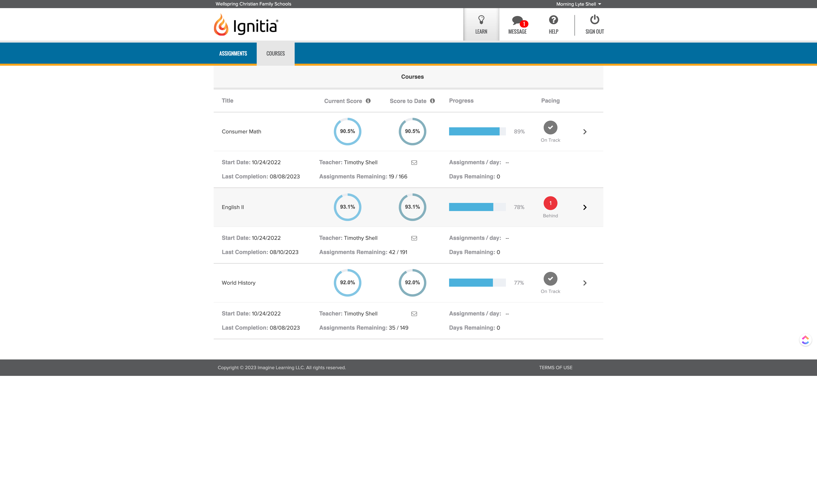
Task: Email the World History teacher via envelope icon
Action: click(x=414, y=314)
